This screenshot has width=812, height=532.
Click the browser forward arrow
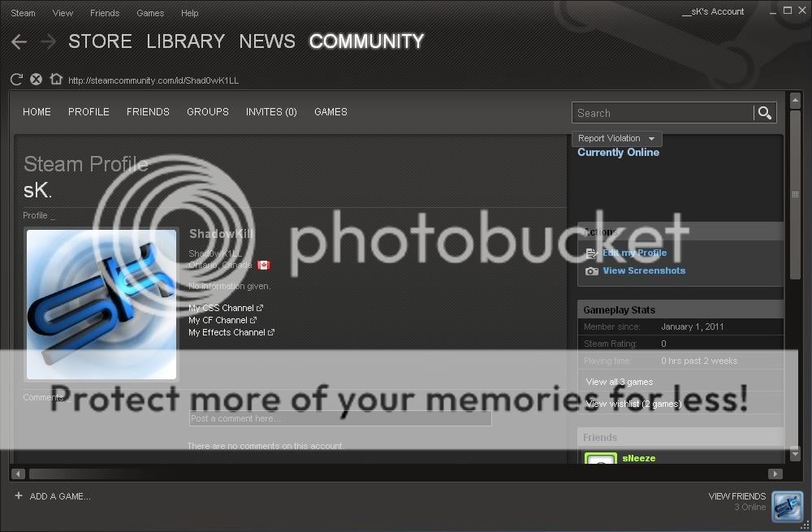[47, 42]
